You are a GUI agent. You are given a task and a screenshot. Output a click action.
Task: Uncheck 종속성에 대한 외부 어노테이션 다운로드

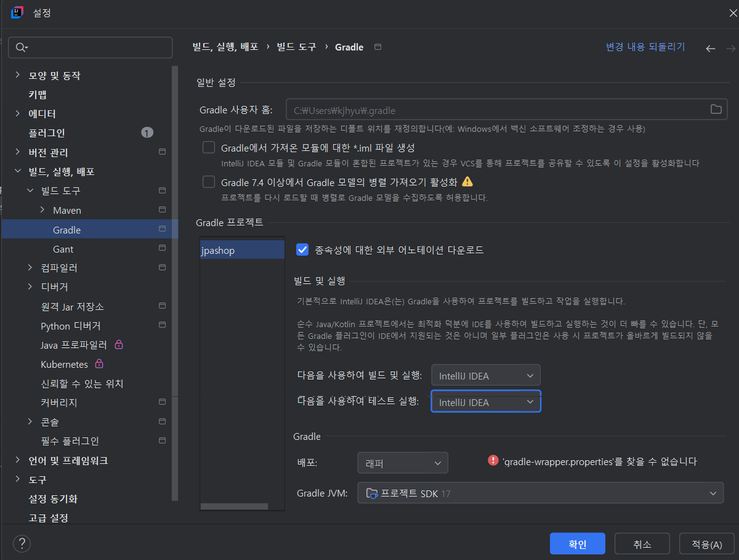[x=302, y=250]
